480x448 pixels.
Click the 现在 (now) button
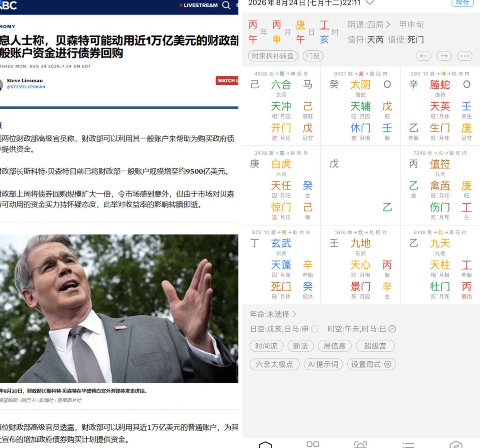(462, 2)
